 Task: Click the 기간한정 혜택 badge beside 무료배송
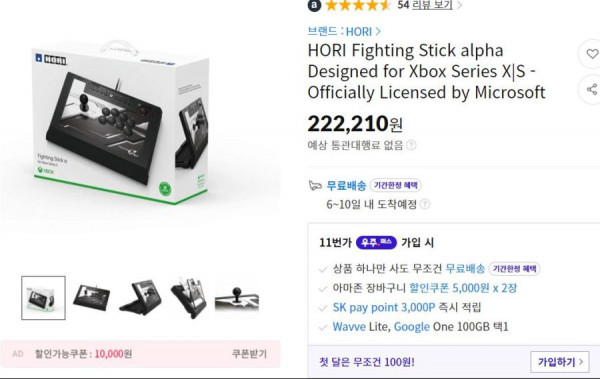[x=395, y=185]
